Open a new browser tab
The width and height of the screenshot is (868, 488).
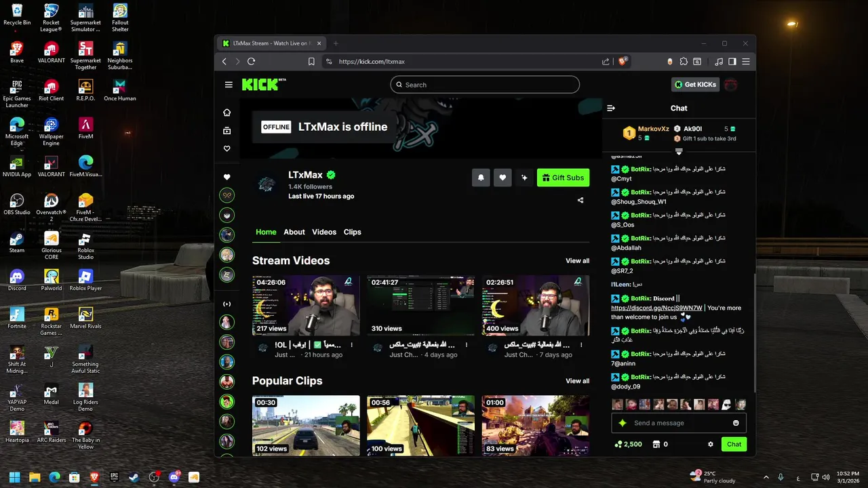coord(336,43)
